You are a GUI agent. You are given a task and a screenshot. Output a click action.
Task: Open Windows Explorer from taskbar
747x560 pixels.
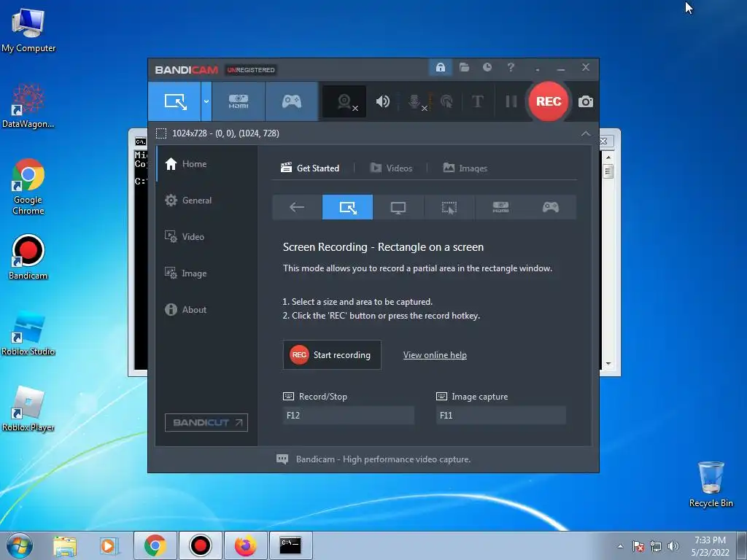(x=65, y=545)
